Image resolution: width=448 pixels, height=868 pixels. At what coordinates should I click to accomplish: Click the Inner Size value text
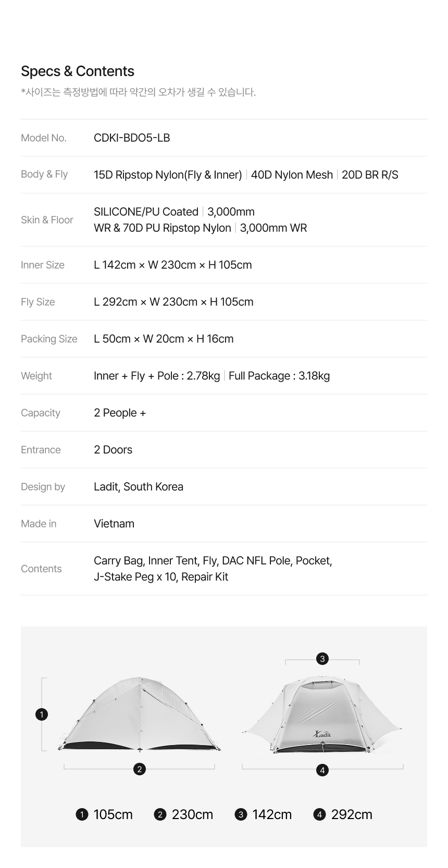tap(173, 265)
